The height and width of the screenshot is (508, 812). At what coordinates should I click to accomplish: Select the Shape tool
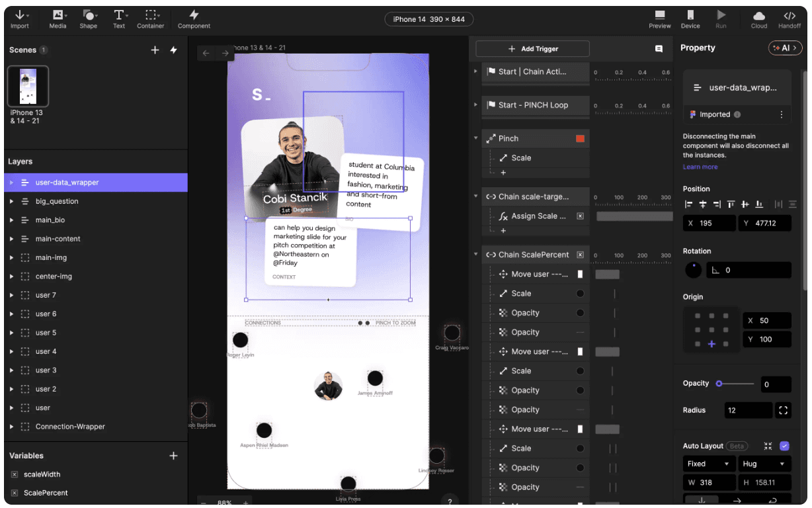pos(89,19)
